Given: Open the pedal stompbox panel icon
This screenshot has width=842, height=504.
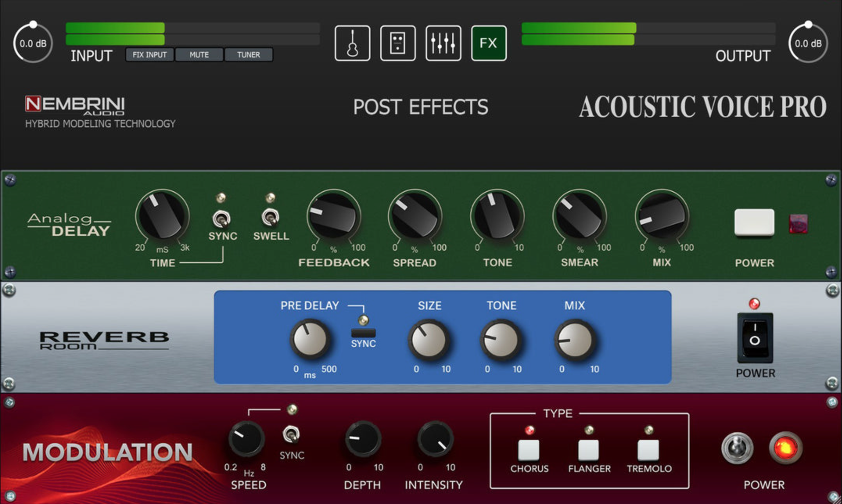Looking at the screenshot, I should click(x=397, y=43).
